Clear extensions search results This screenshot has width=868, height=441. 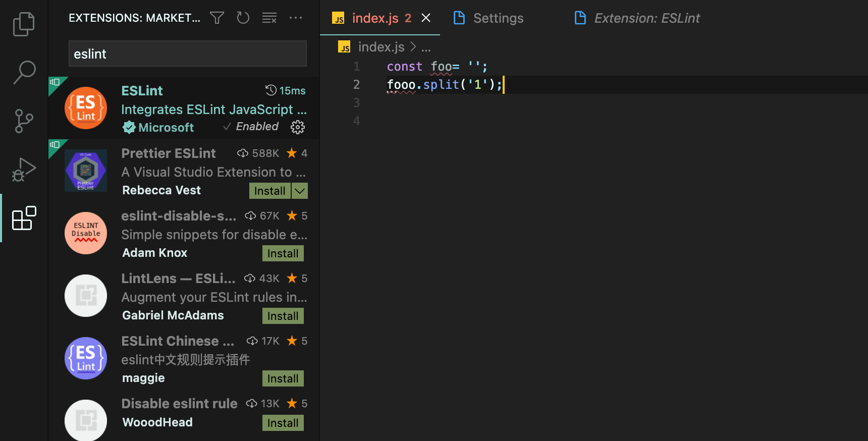click(269, 18)
